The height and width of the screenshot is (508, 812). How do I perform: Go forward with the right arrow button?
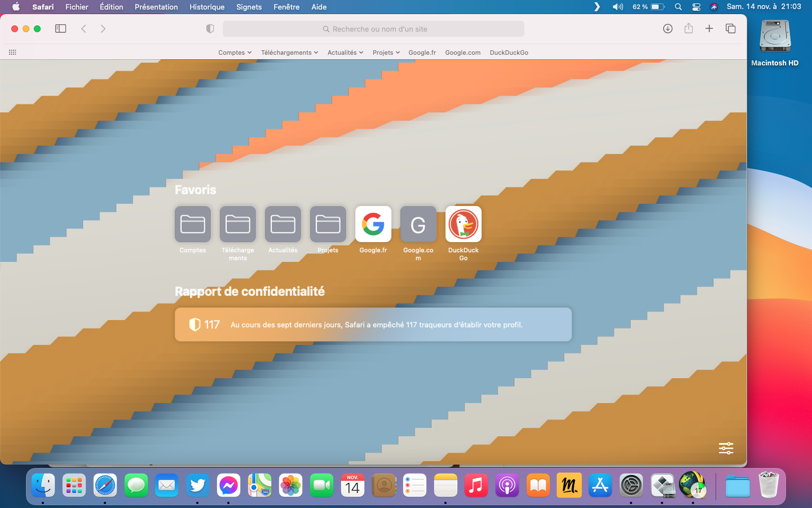pos(103,29)
